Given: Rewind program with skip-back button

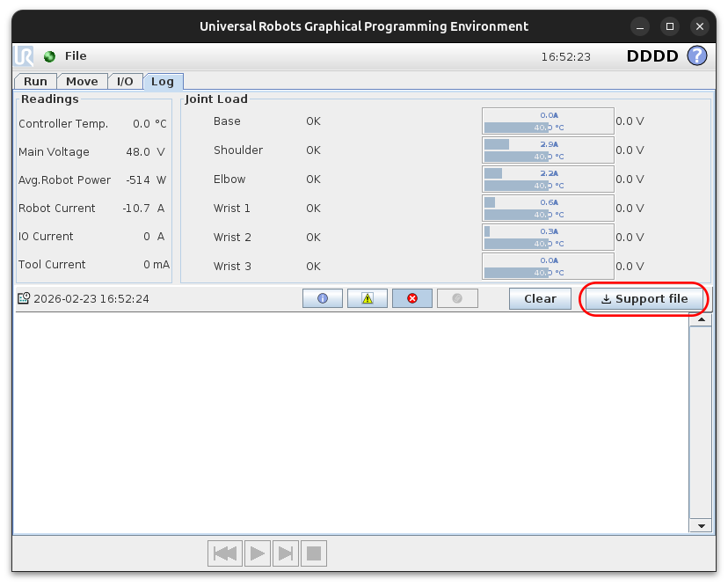Looking at the screenshot, I should click(225, 553).
